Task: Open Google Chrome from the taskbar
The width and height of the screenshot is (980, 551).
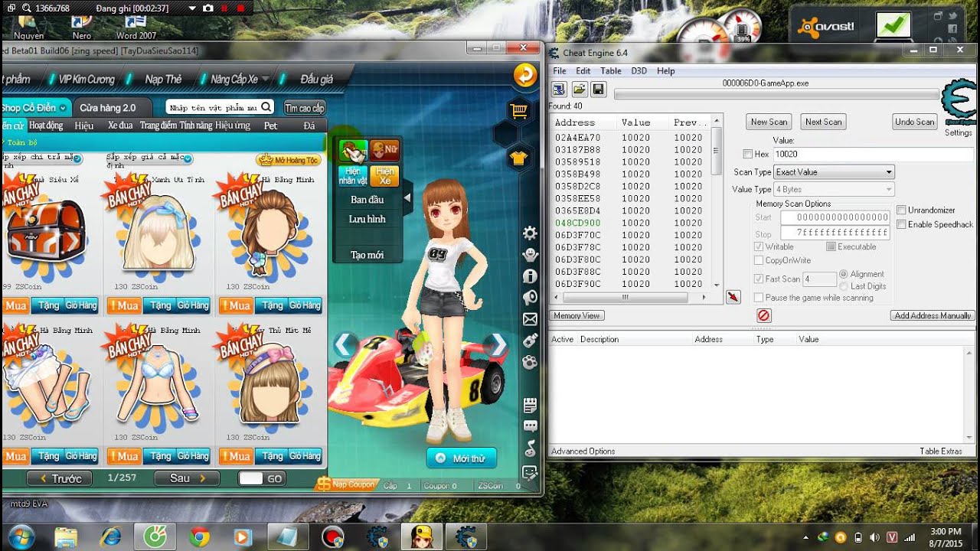Action: coord(200,537)
